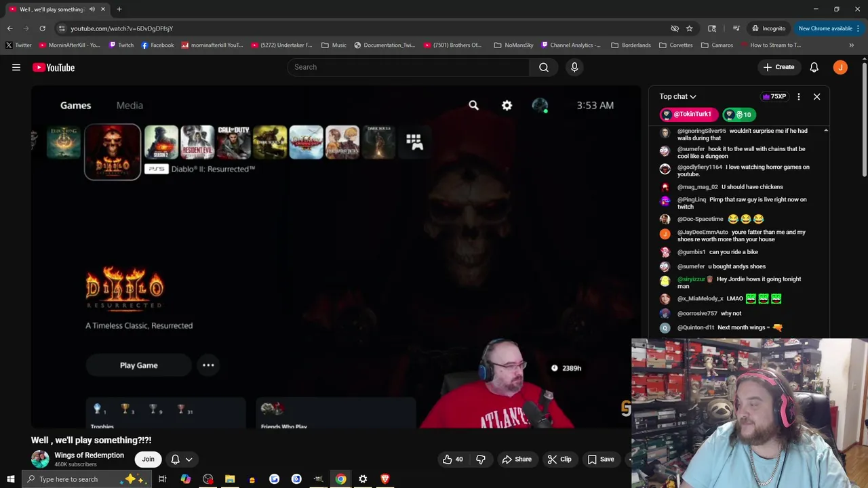868x488 pixels.
Task: Open the YouTube hamburger guide menu
Action: pyautogui.click(x=16, y=67)
